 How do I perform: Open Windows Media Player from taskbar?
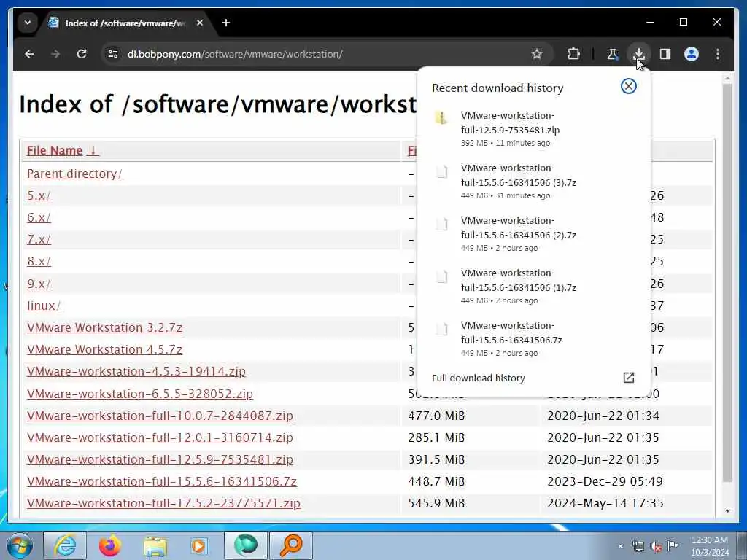[199, 546]
